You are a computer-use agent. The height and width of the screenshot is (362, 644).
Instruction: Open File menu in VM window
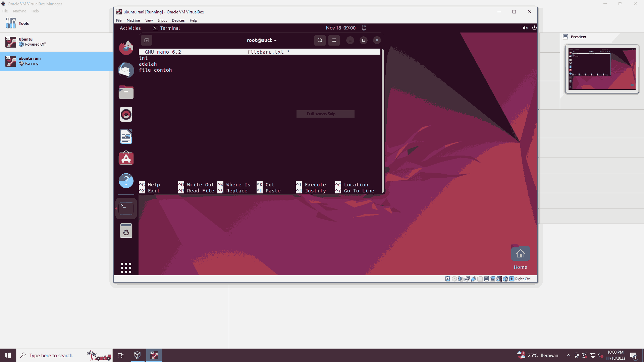pos(119,20)
